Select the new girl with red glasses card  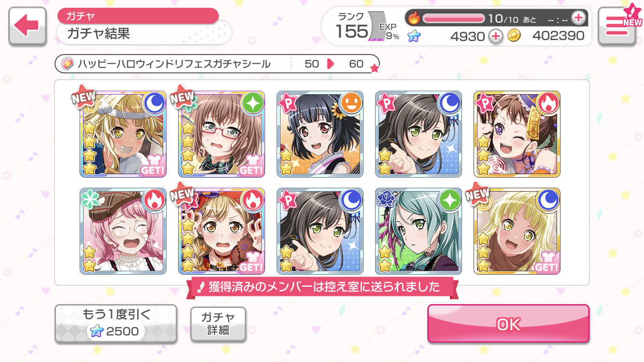click(222, 134)
